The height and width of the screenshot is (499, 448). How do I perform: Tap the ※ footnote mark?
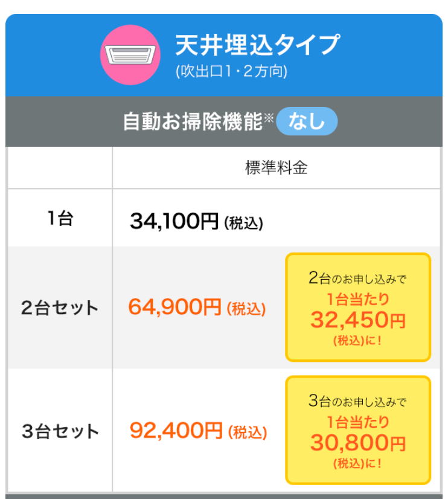269,116
